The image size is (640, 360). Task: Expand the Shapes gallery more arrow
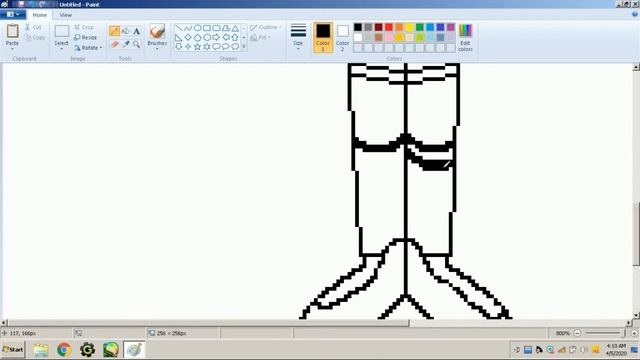coord(244,47)
